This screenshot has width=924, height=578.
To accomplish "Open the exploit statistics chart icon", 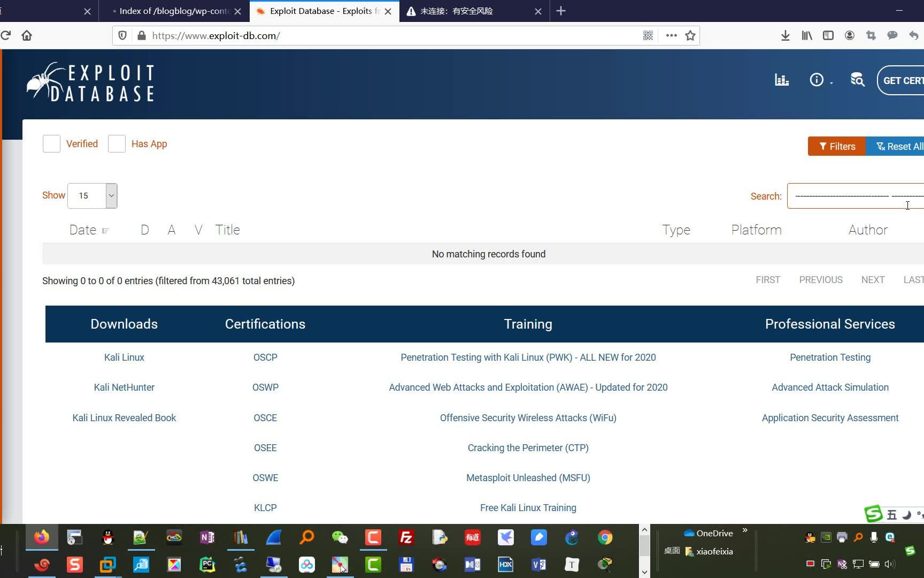I will [x=782, y=80].
